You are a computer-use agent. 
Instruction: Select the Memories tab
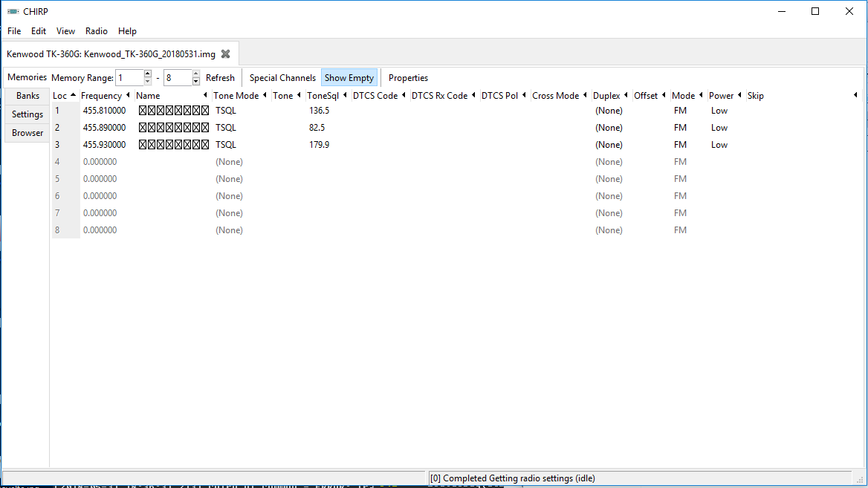tap(27, 77)
